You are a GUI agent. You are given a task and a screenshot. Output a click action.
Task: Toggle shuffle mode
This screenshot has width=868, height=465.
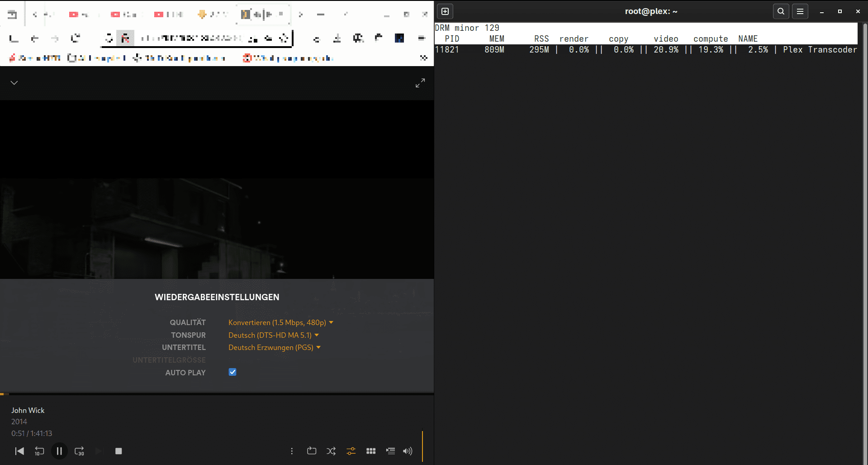[x=331, y=451]
